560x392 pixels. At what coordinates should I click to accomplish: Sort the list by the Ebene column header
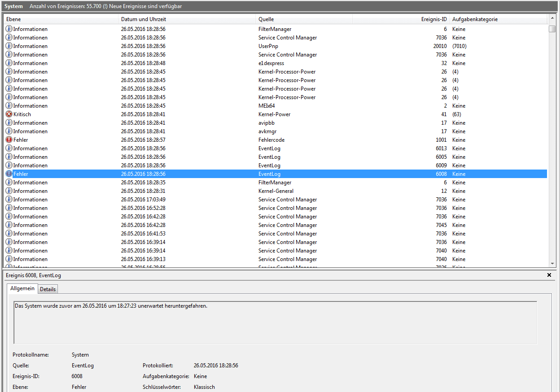61,19
